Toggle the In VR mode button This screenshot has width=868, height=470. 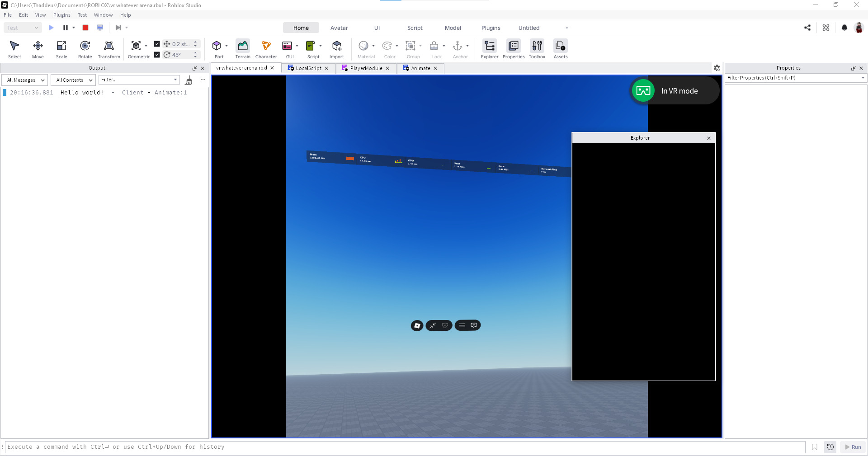tap(675, 91)
